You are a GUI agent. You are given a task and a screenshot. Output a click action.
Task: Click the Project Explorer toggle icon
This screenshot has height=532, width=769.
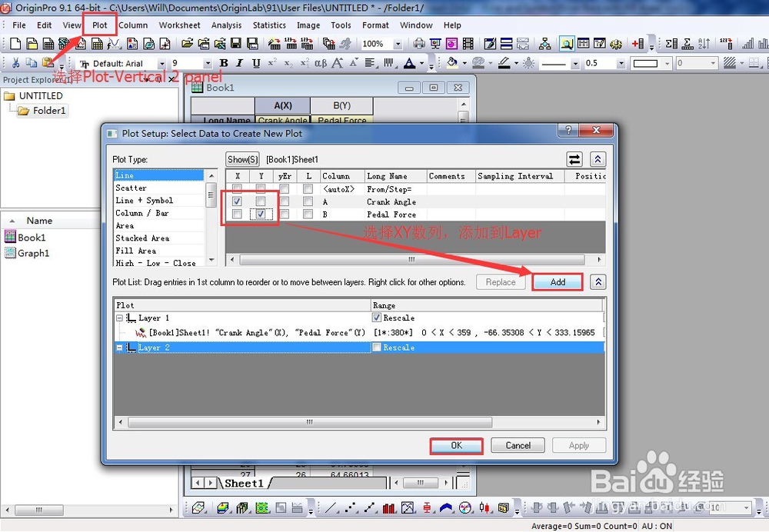[567, 44]
